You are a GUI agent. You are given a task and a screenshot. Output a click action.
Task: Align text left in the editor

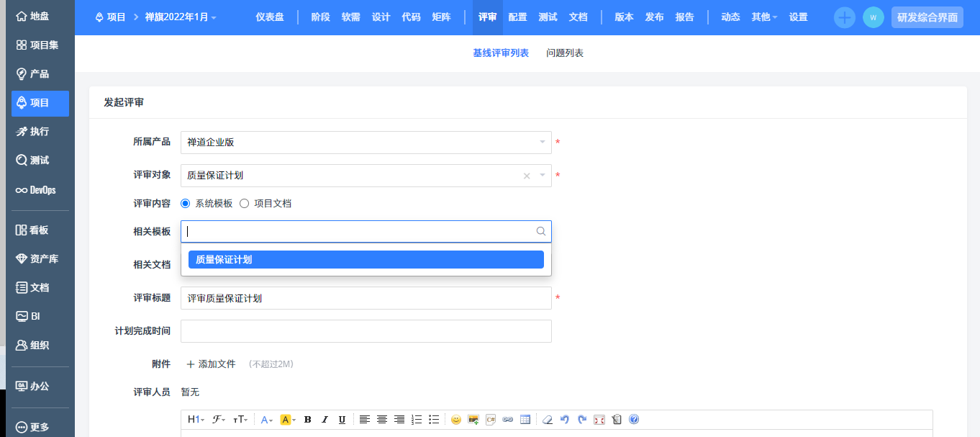[x=365, y=420]
